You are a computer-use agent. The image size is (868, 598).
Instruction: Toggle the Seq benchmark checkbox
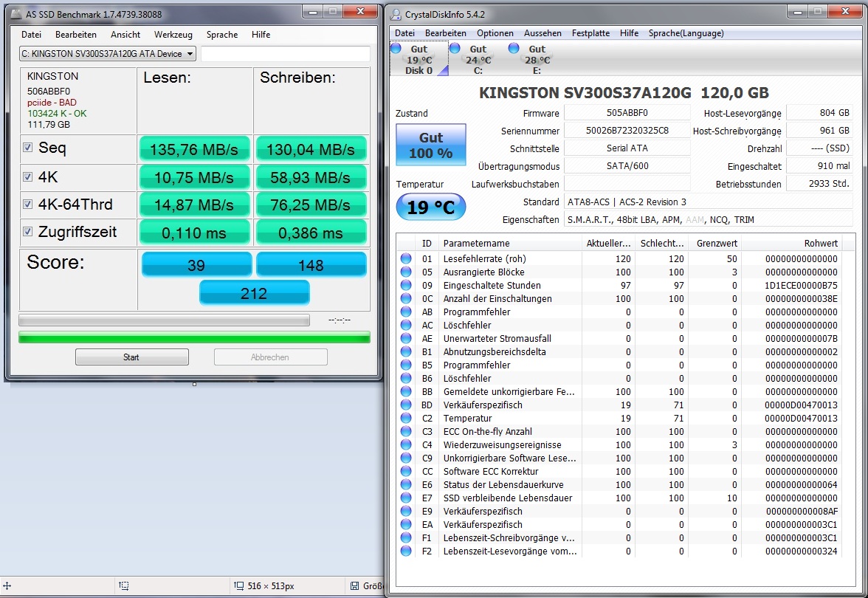[28, 148]
